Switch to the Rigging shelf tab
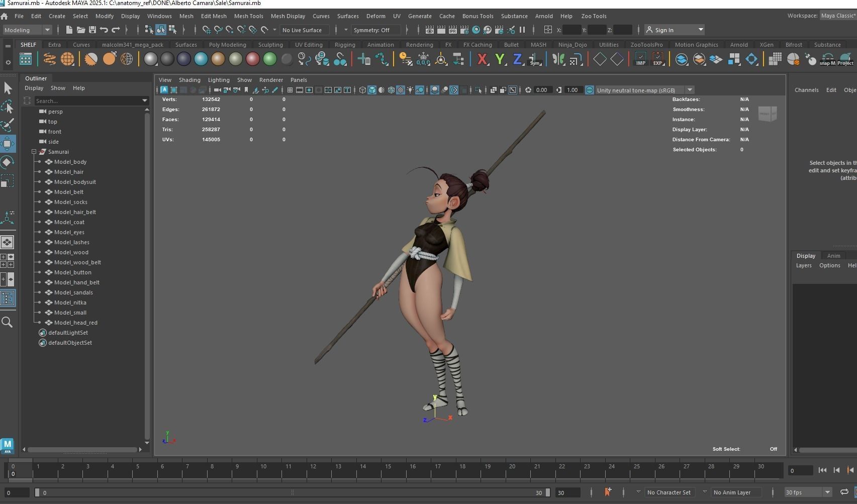857x504 pixels. pyautogui.click(x=345, y=45)
